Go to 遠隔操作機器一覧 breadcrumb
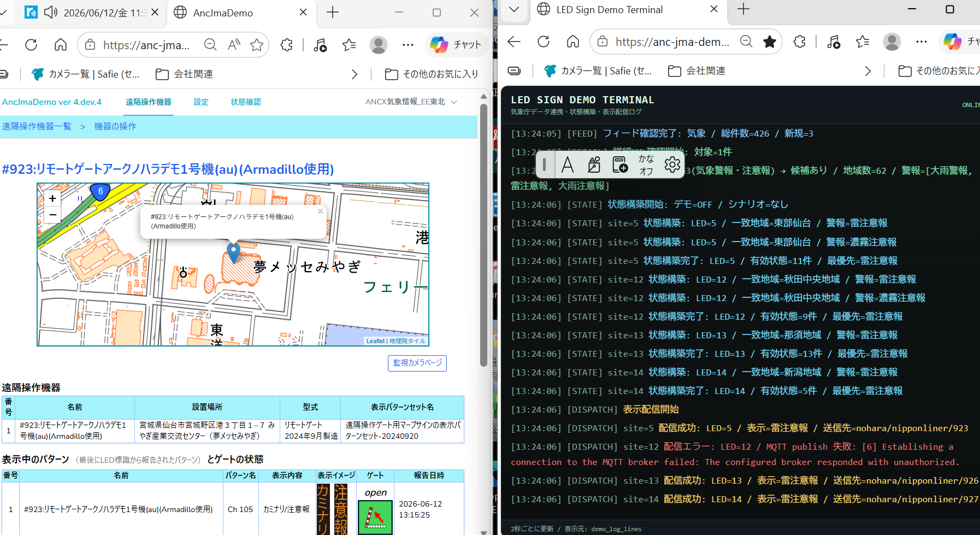Viewport: 980px width, 535px height. click(x=37, y=126)
